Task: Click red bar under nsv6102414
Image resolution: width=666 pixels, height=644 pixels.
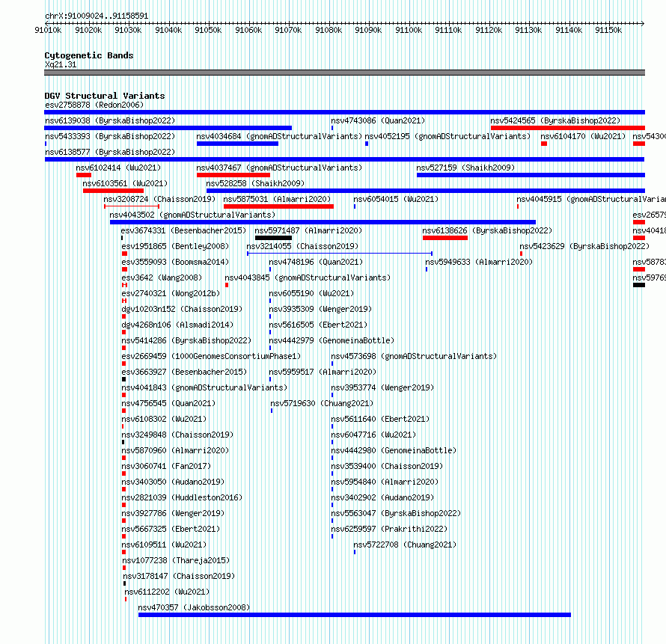Action: 84,175
